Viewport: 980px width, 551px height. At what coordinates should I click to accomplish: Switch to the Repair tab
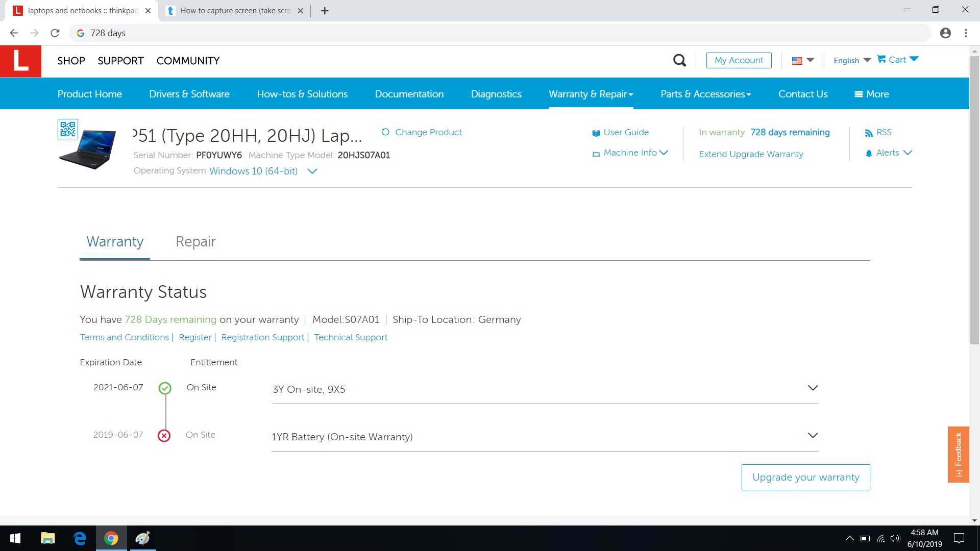(195, 242)
